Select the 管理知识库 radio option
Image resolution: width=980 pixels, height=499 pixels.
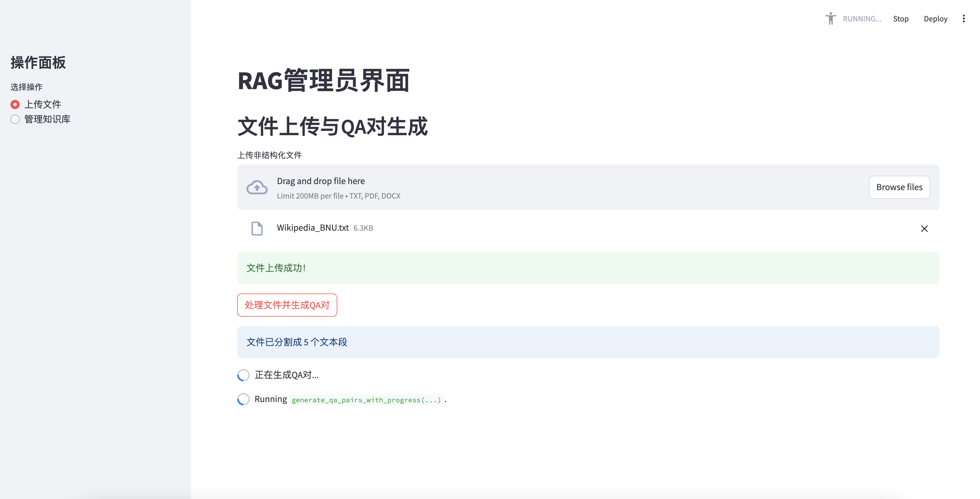point(15,119)
